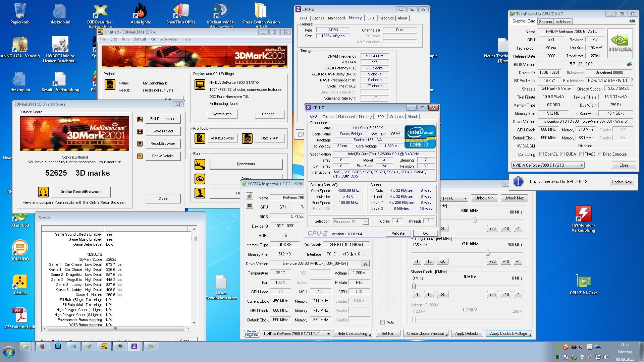Click the Set Fan button
644x362 pixels.
click(388, 334)
